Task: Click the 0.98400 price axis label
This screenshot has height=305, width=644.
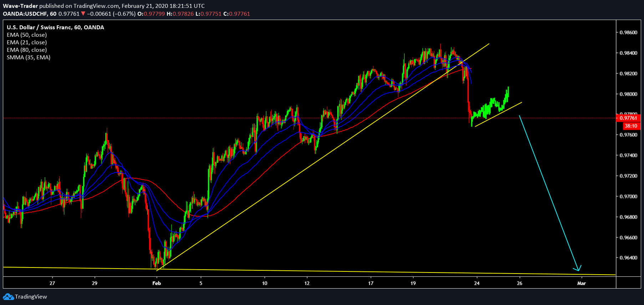Action: tap(628, 53)
